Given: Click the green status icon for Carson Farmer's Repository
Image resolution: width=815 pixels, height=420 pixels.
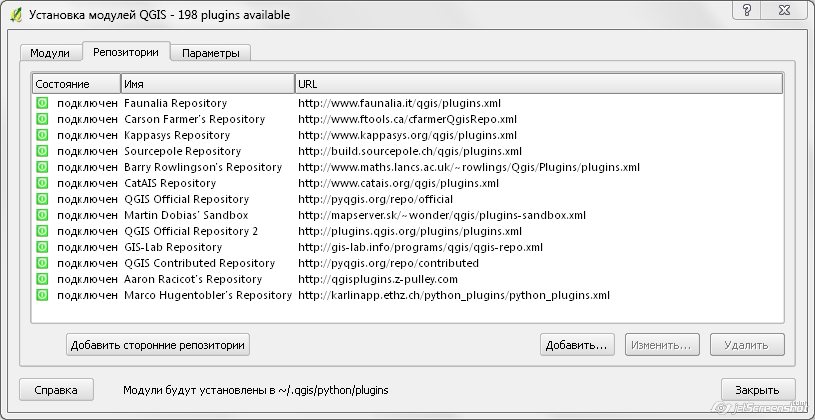Looking at the screenshot, I should coord(42,119).
